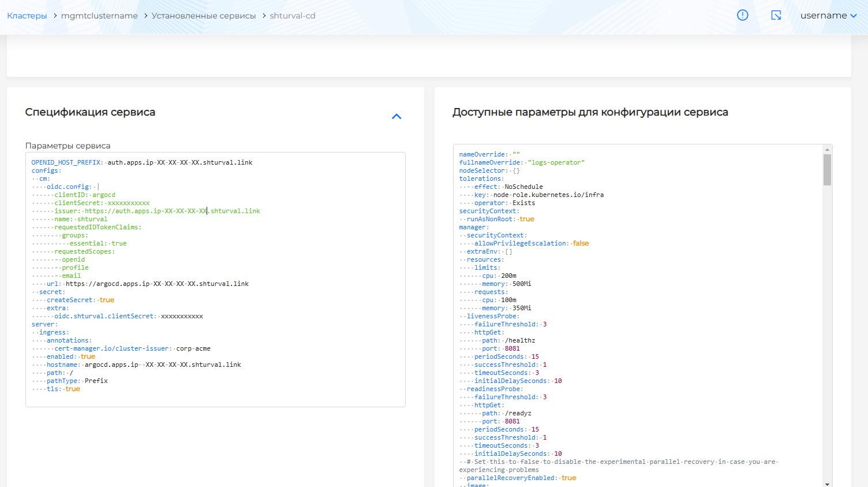This screenshot has height=487, width=868.
Task: Open the info circle icon in header
Action: click(x=743, y=15)
